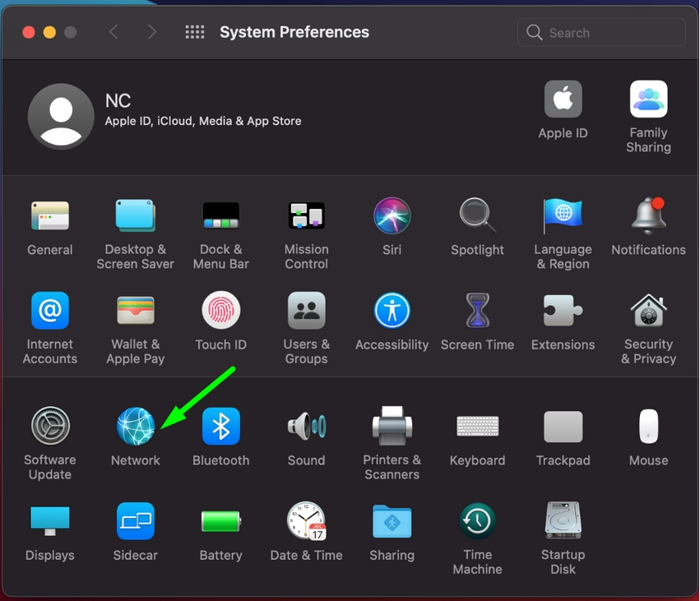Image resolution: width=700 pixels, height=601 pixels.
Task: Click the red close window button
Action: 29,33
